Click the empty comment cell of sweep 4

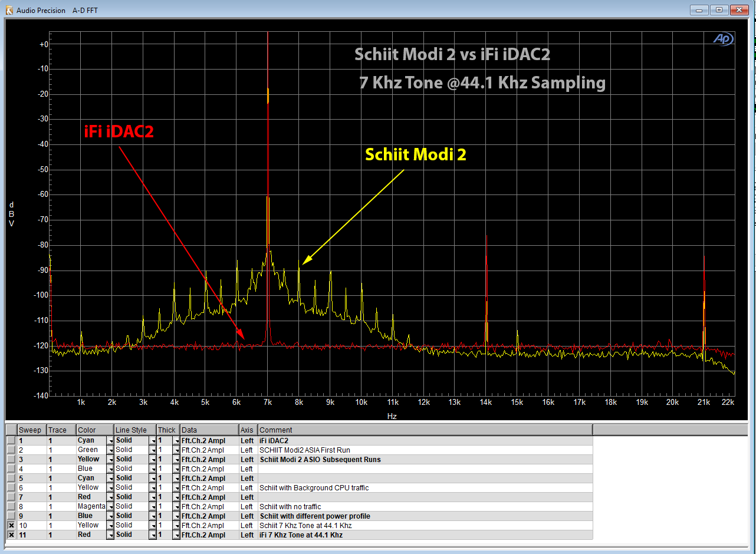tap(425, 469)
